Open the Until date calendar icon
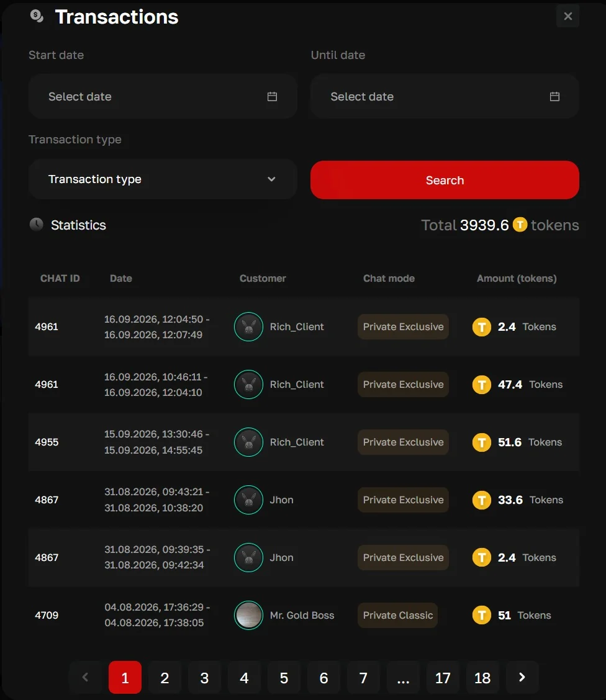Viewport: 606px width, 700px height. point(554,96)
